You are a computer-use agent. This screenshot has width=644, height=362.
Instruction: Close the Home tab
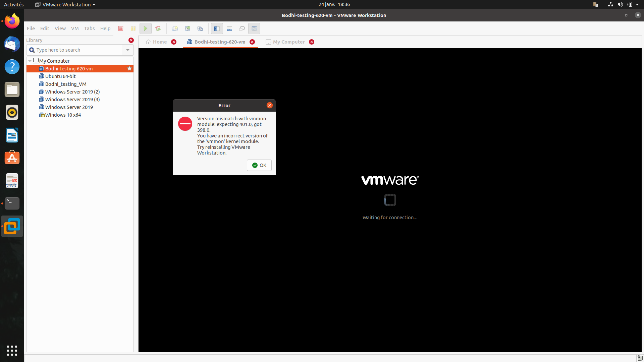(x=174, y=42)
